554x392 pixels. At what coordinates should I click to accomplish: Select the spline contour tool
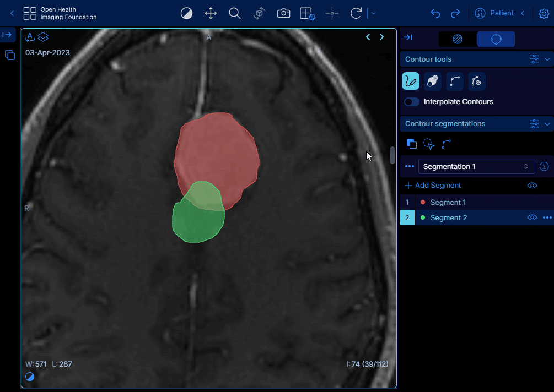455,81
